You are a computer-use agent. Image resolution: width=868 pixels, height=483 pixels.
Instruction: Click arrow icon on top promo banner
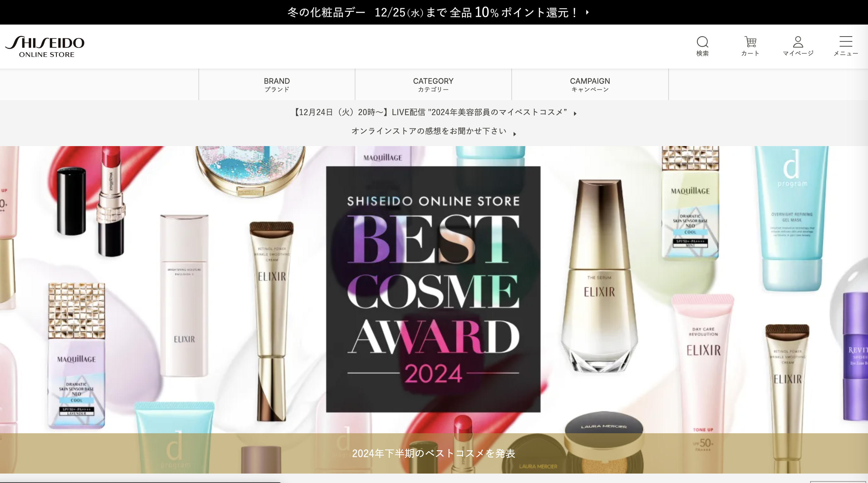pos(587,13)
